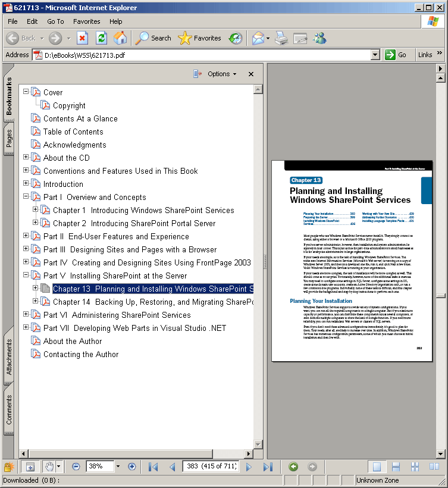Select the About the Author bookmark
The image size is (448, 488).
click(73, 342)
